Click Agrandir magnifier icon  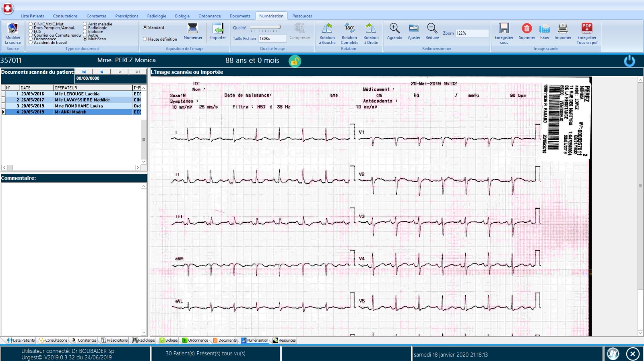[x=394, y=28]
